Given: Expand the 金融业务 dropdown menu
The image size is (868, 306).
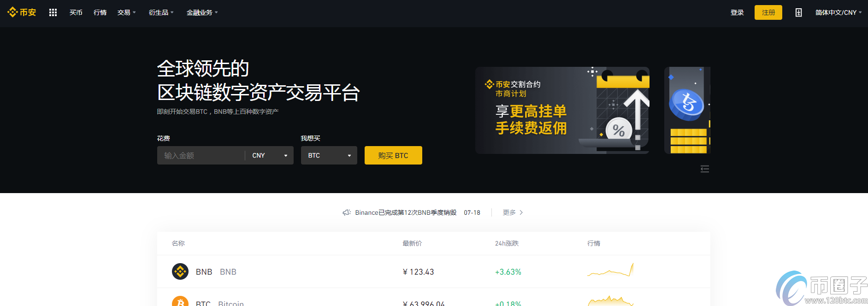Looking at the screenshot, I should pos(202,12).
